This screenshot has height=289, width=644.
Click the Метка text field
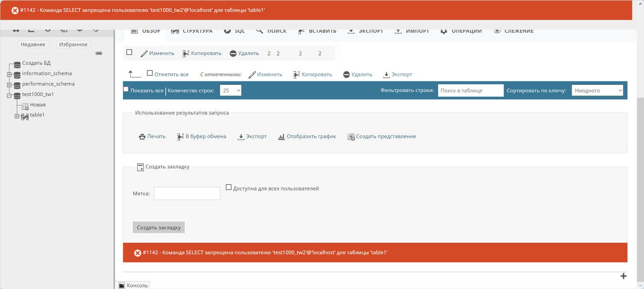[x=187, y=194]
